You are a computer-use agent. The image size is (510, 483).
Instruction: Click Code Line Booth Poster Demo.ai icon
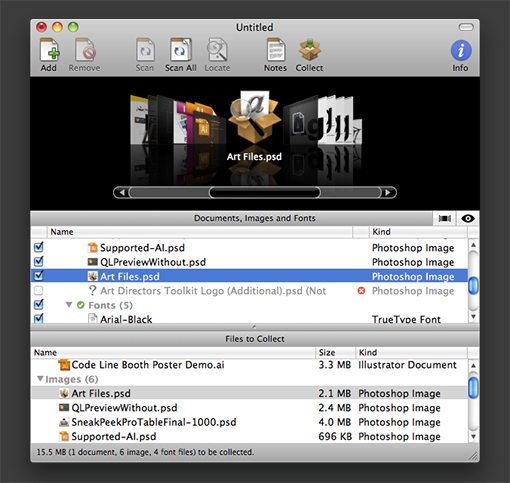[64, 365]
